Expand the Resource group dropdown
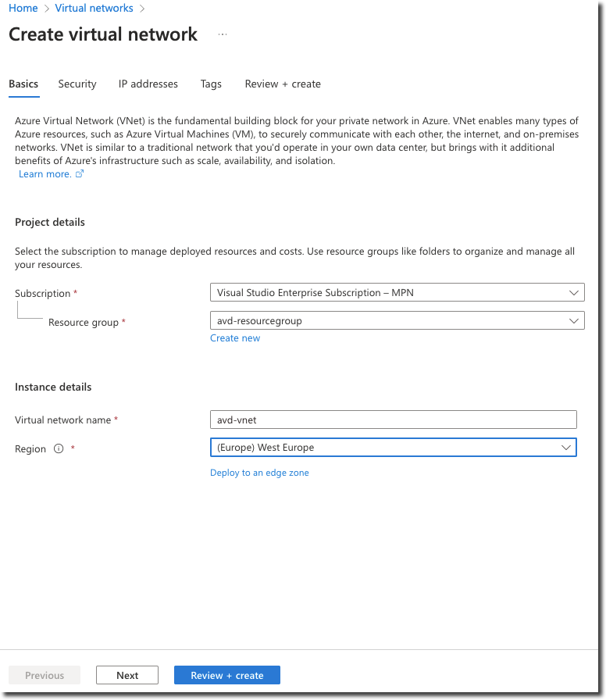This screenshot has height=700, width=606. [397, 320]
